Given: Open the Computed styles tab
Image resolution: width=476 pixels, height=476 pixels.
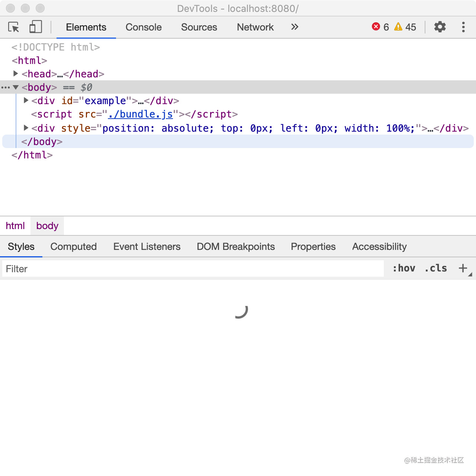Looking at the screenshot, I should coord(74,247).
